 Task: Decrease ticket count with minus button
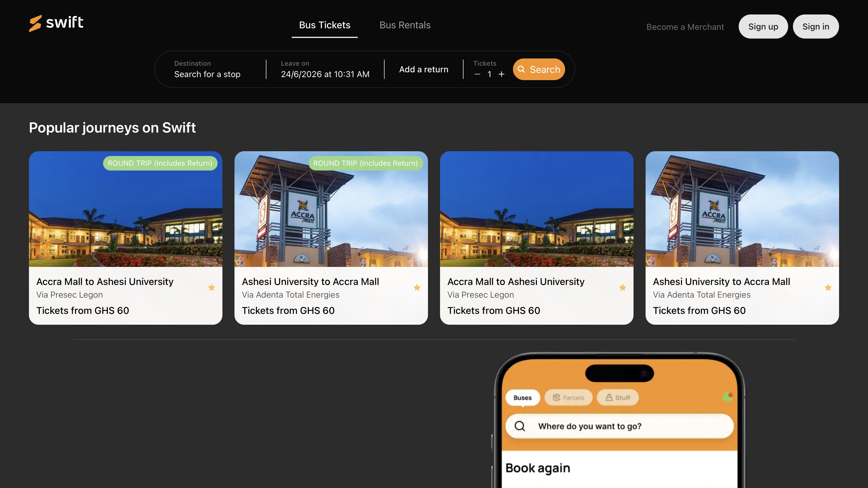(x=477, y=74)
